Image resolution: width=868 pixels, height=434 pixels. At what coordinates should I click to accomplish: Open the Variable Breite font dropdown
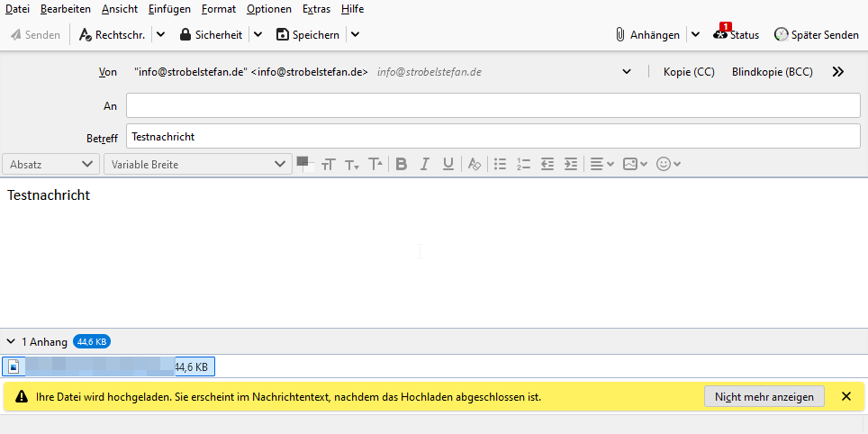[197, 164]
